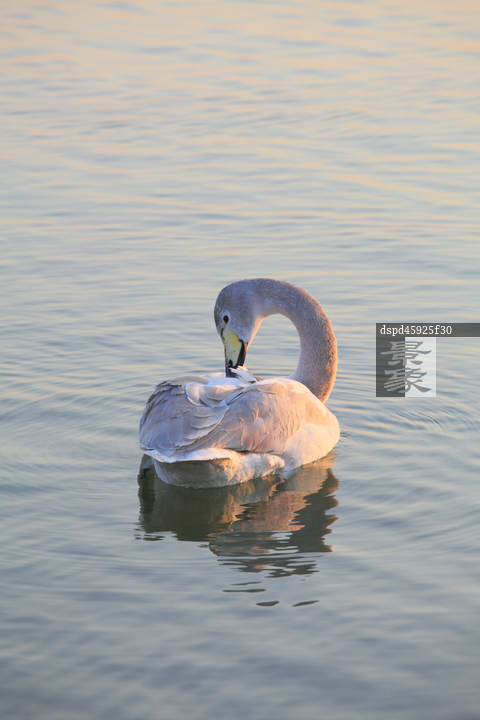Click the dark banner behind the watermark code
Screen dimensions: 480x720
pyautogui.click(x=428, y=330)
